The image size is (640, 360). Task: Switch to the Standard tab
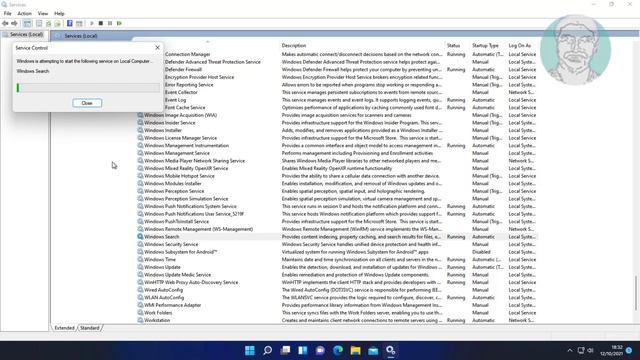pyautogui.click(x=89, y=328)
